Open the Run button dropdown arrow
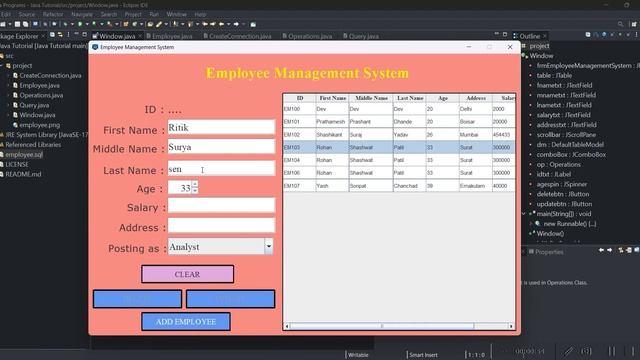The width and height of the screenshot is (640, 360). click(87, 24)
